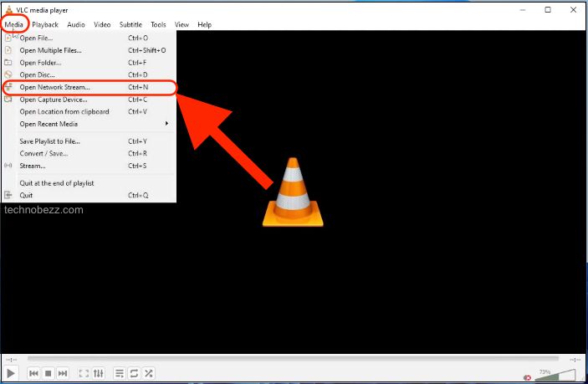Select Open Folder... entry
This screenshot has height=384, width=588.
(89, 63)
